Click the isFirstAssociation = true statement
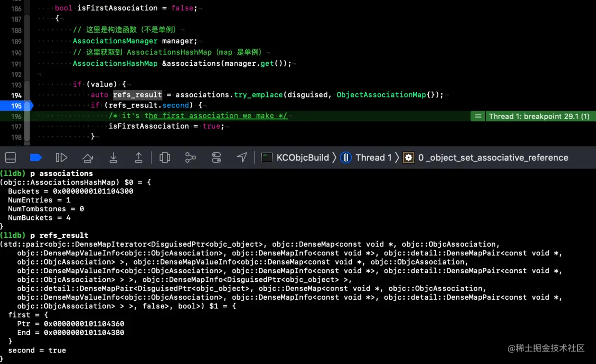The width and height of the screenshot is (596, 364). pyautogui.click(x=166, y=126)
